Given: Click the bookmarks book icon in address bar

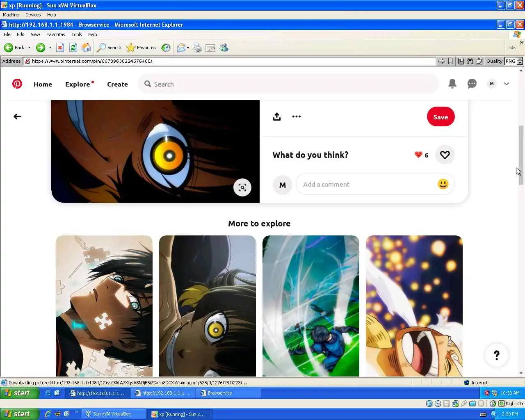Looking at the screenshot, I should pyautogui.click(x=461, y=61).
